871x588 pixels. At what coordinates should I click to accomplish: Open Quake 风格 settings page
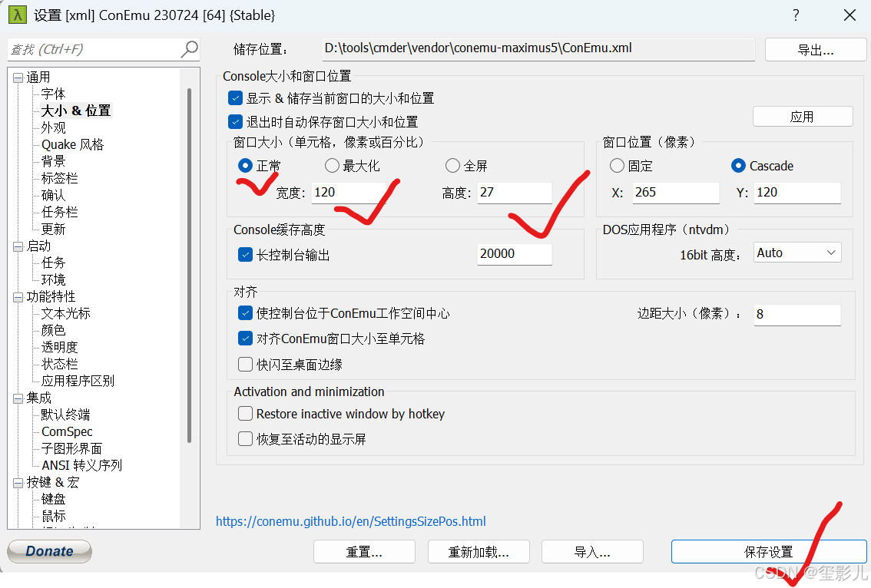[x=73, y=144]
